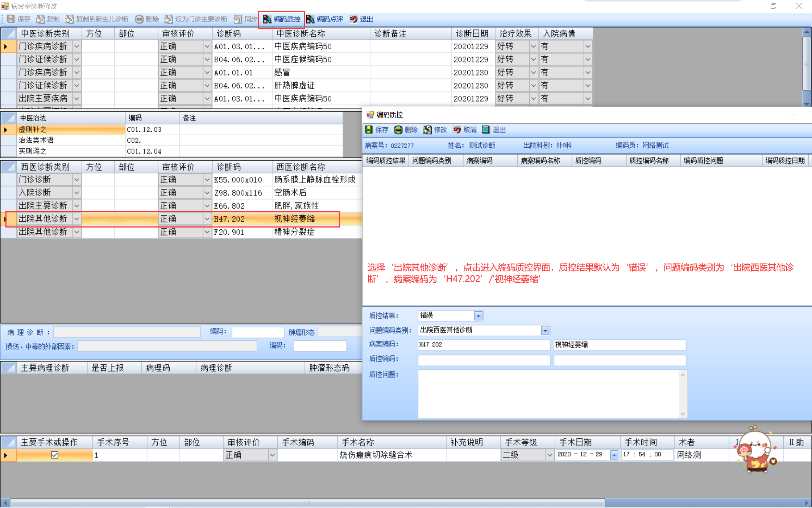
Task: Click 取消 icon in 编码质控 dialog
Action: pyautogui.click(x=457, y=130)
